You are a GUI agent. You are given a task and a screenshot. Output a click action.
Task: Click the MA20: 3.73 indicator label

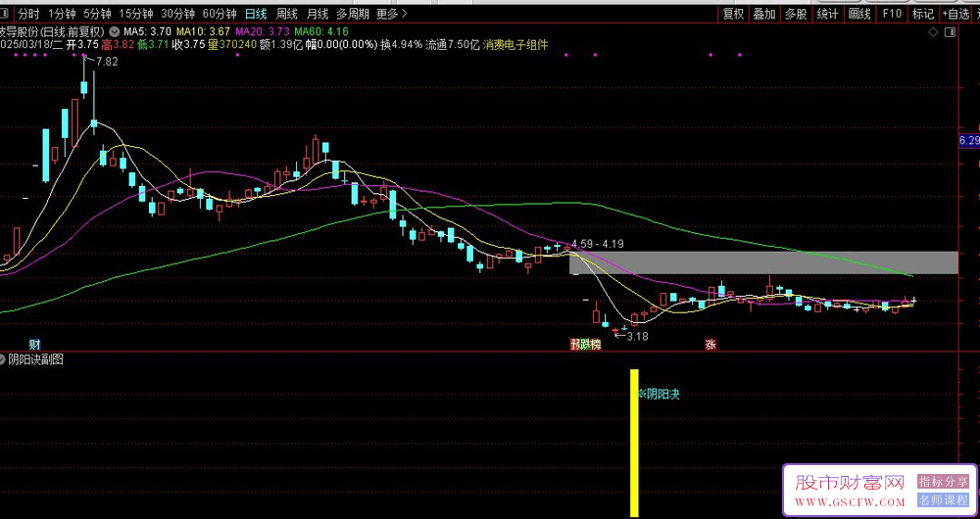263,31
